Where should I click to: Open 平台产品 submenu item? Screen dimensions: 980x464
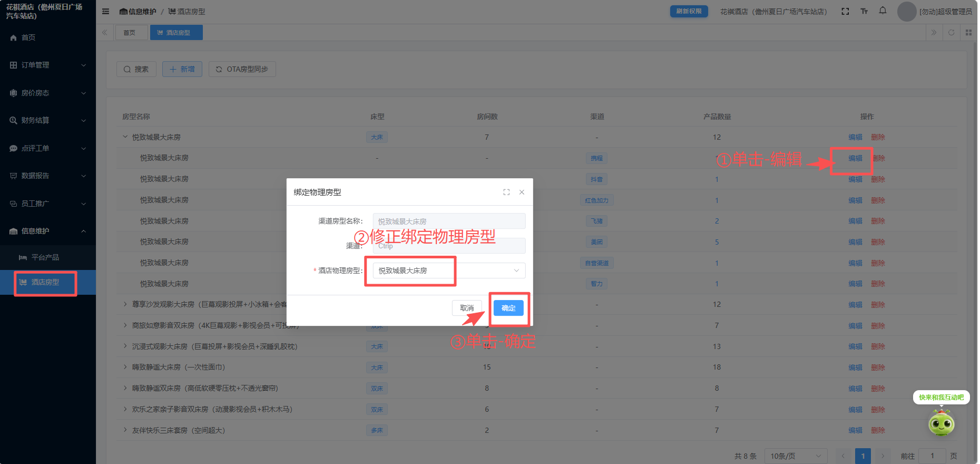point(48,257)
